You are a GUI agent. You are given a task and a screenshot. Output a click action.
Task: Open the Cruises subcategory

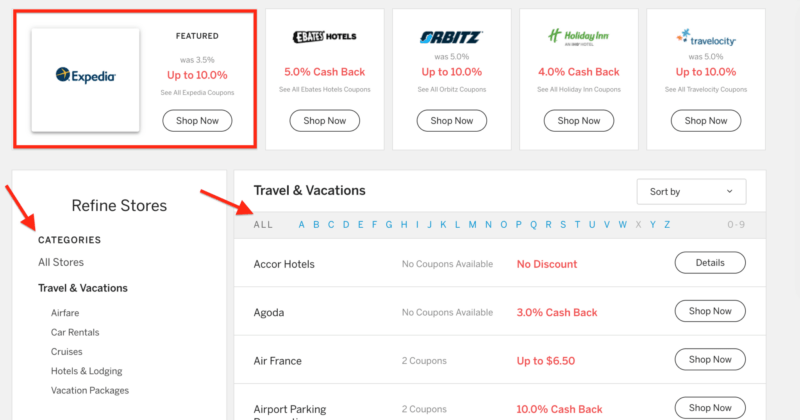pyautogui.click(x=67, y=352)
